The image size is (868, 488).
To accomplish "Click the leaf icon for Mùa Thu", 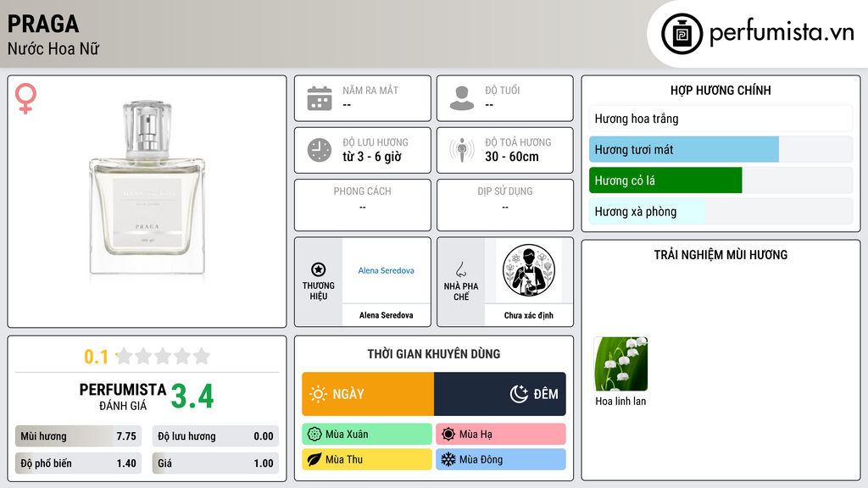I will click(314, 459).
